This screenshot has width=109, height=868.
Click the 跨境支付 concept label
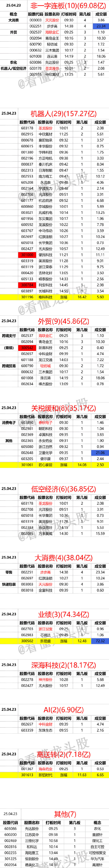click(9, 336)
